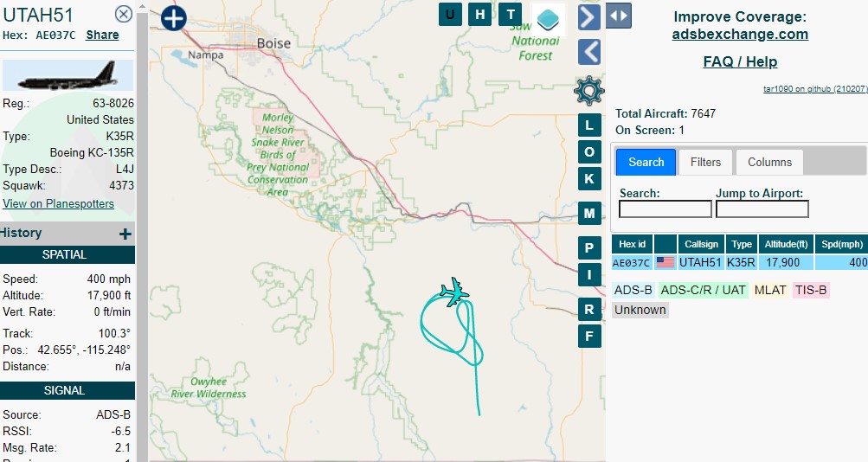The height and width of the screenshot is (462, 868).
Task: Open the map layers selector
Action: [548, 19]
